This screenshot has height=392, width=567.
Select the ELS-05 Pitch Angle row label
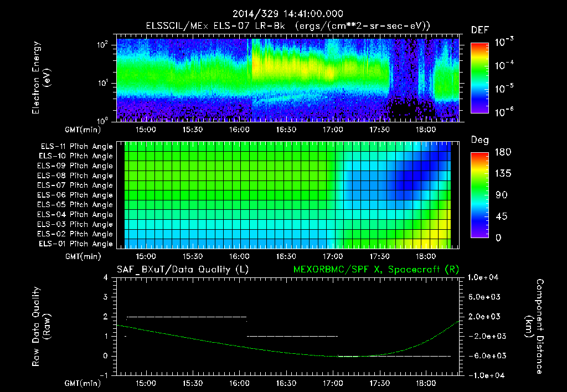click(x=75, y=205)
